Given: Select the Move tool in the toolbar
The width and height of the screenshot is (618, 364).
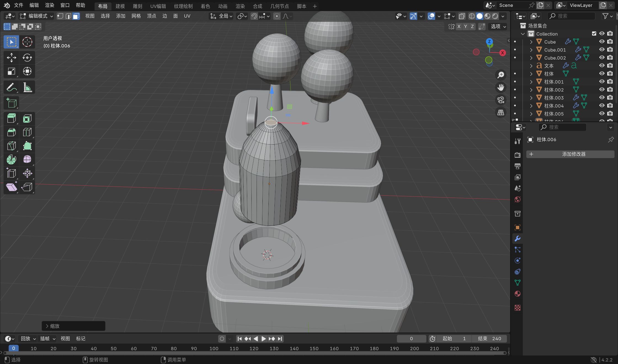Looking at the screenshot, I should (x=11, y=58).
